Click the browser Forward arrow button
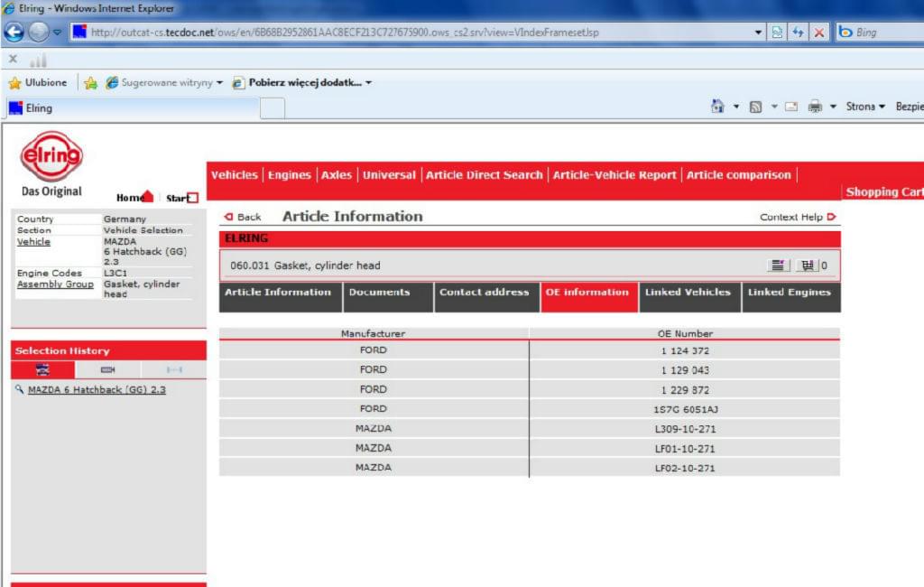Image resolution: width=924 pixels, height=587 pixels. point(38,32)
